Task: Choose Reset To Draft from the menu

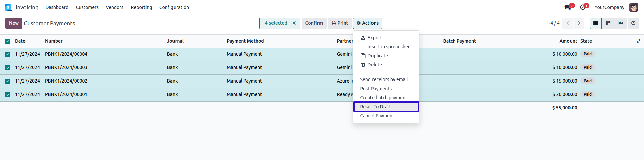Action: point(376,107)
